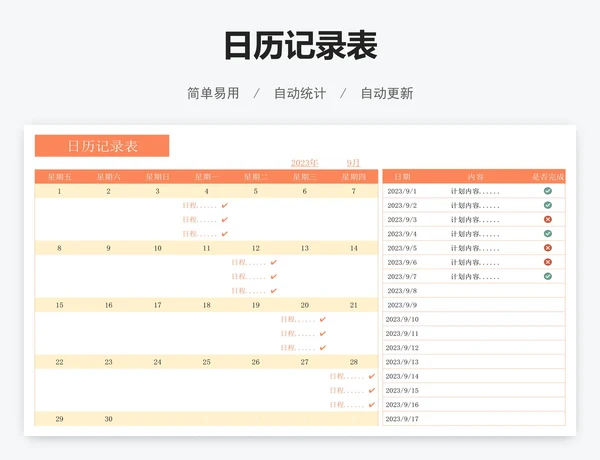The height and width of the screenshot is (460, 600).
Task: Click the 简单易用 subtitle text
Action: (213, 93)
